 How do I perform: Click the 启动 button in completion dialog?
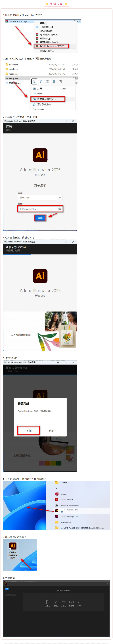coord(51,431)
